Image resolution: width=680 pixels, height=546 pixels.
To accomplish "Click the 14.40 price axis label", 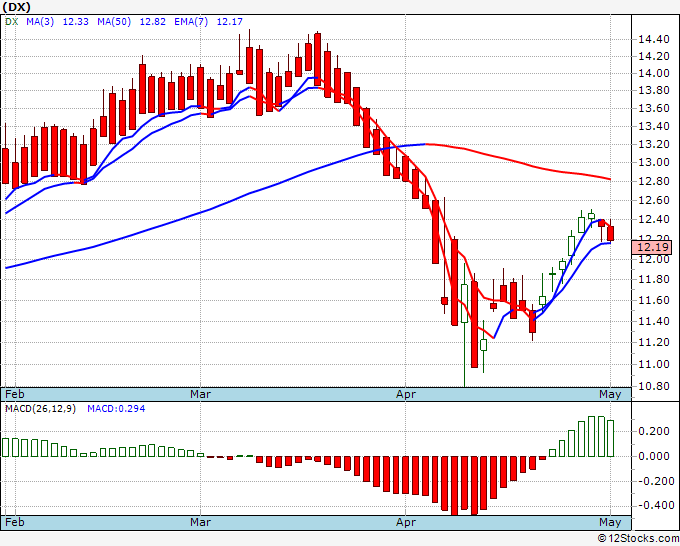I will click(654, 39).
